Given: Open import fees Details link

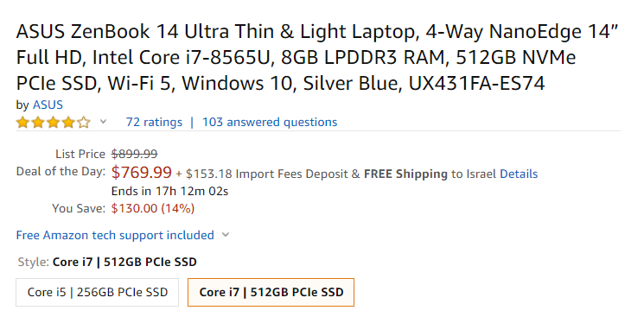Looking at the screenshot, I should pyautogui.click(x=519, y=174).
